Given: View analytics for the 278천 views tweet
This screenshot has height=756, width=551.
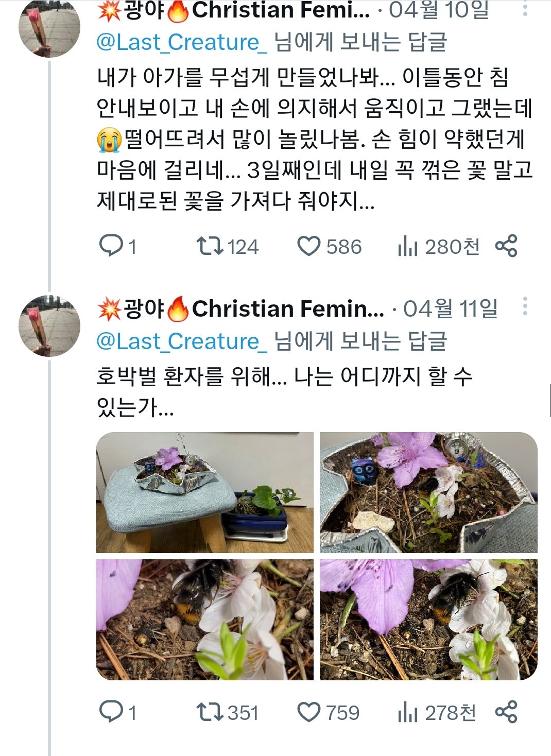Looking at the screenshot, I should (x=407, y=713).
